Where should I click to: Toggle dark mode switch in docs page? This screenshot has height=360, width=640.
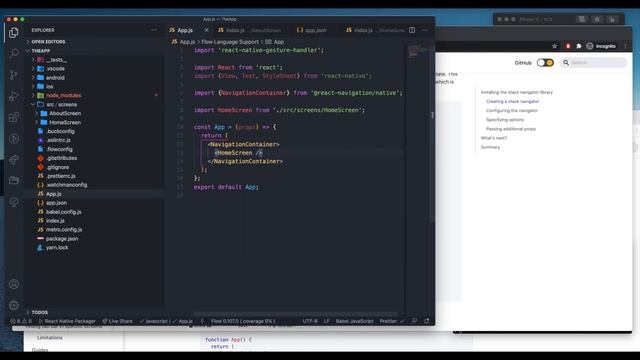tap(545, 62)
